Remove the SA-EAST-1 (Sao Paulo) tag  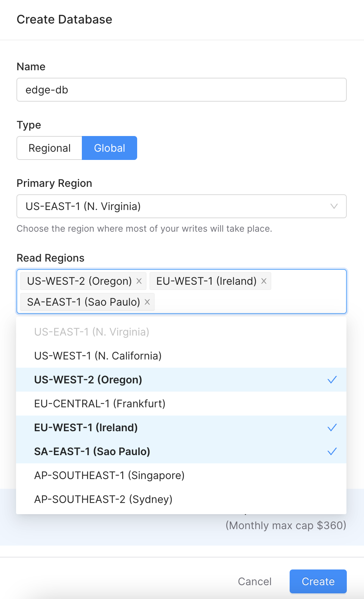(147, 302)
